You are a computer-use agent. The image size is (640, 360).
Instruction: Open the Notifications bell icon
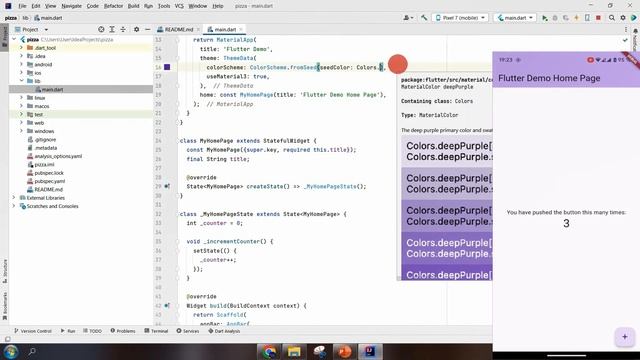[636, 31]
